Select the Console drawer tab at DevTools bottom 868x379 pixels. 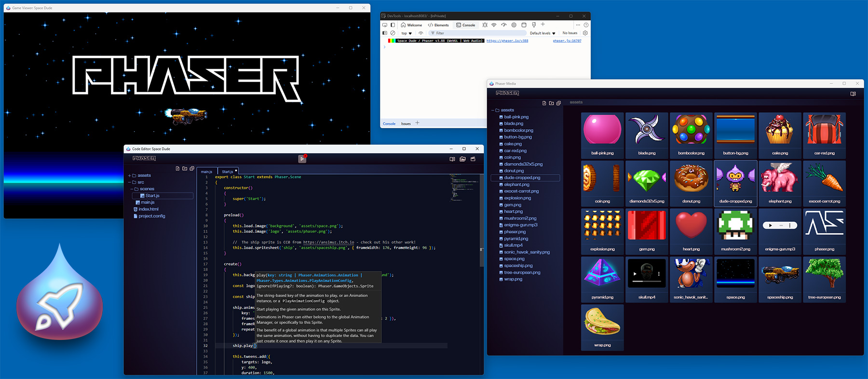point(389,124)
